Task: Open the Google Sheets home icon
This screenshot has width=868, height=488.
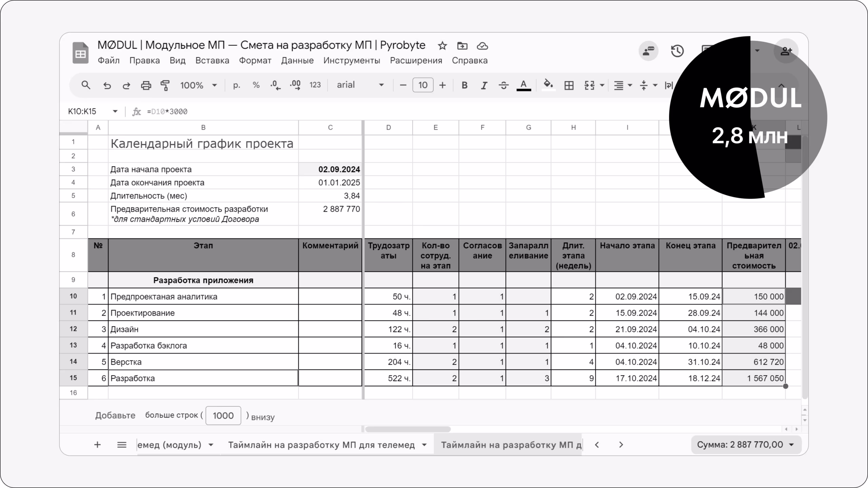Action: [x=80, y=53]
